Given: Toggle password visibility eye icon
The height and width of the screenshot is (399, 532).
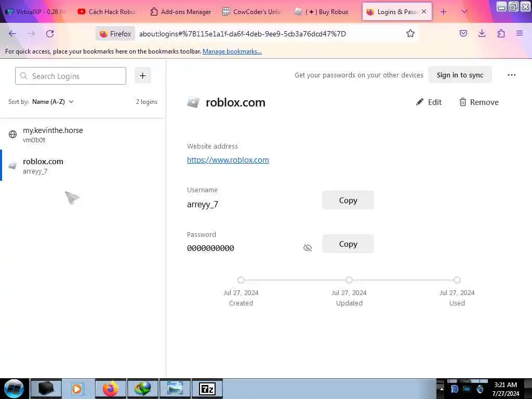Looking at the screenshot, I should [308, 248].
